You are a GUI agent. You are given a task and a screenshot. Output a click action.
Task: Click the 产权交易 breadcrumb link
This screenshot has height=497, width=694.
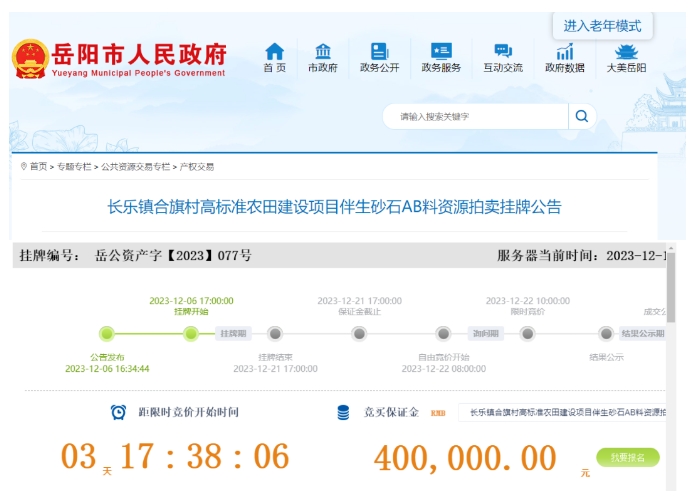(x=197, y=167)
